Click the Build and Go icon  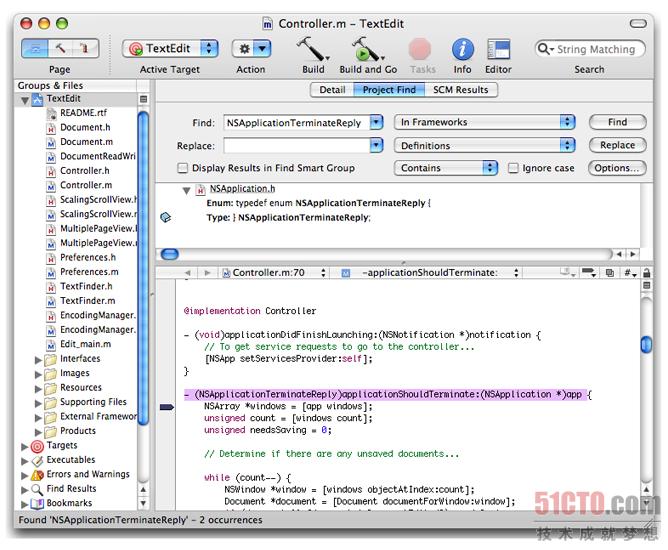(367, 49)
